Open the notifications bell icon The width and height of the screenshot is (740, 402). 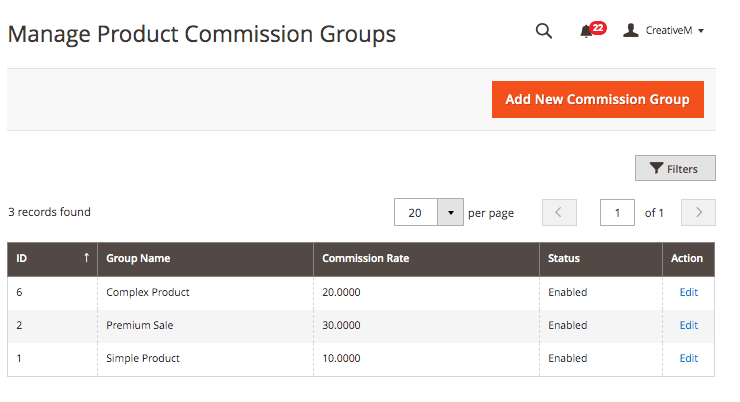(x=587, y=31)
